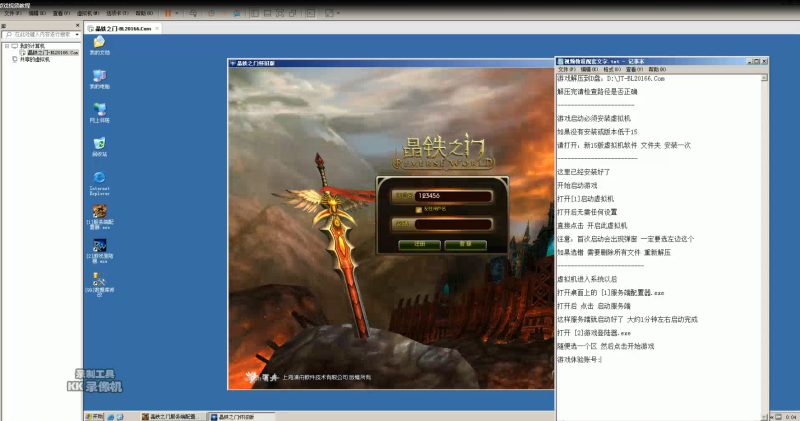This screenshot has width=800, height=421.
Task: Click the full screen mode toolbar icon
Action: [280, 13]
